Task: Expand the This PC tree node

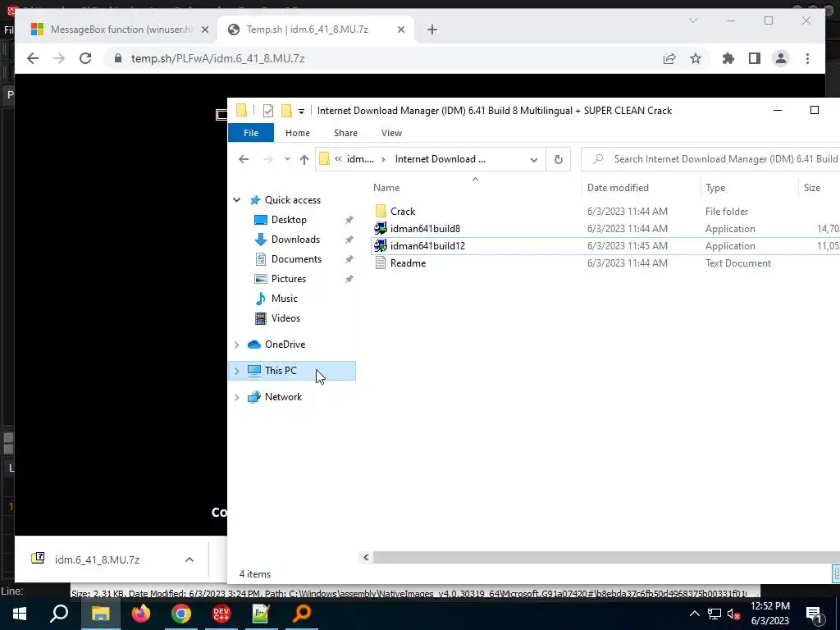Action: [x=237, y=371]
